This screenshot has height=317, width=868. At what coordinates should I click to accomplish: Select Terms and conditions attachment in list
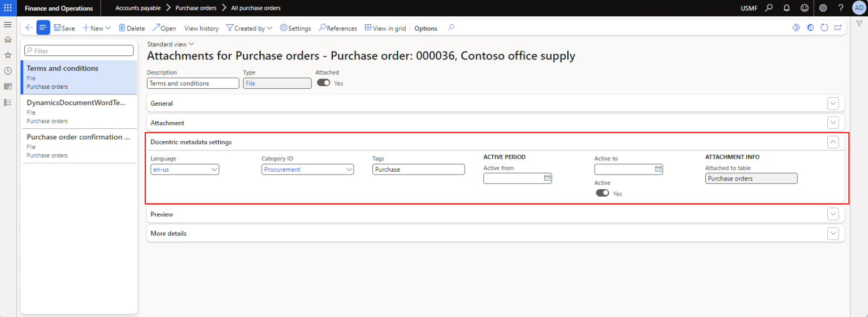79,77
